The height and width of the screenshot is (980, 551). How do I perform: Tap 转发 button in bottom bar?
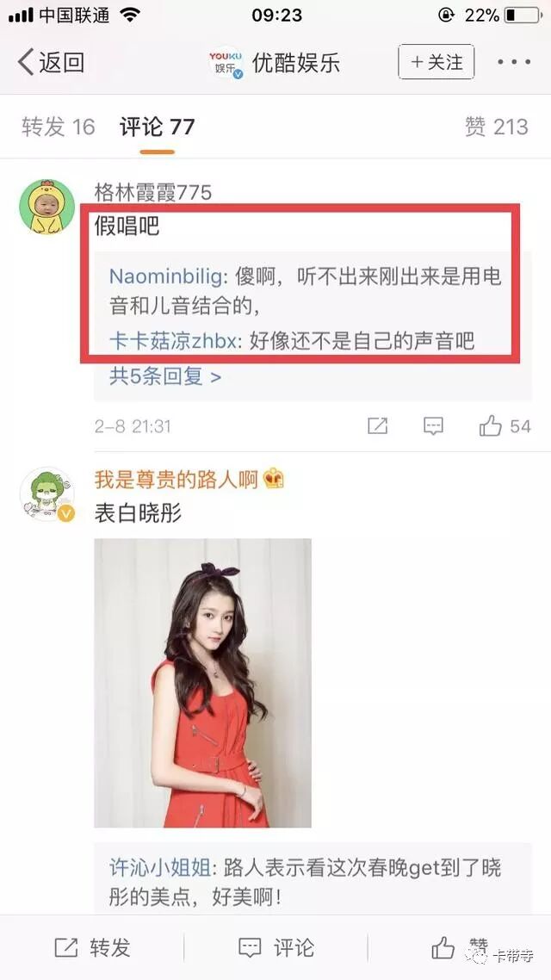[x=92, y=947]
